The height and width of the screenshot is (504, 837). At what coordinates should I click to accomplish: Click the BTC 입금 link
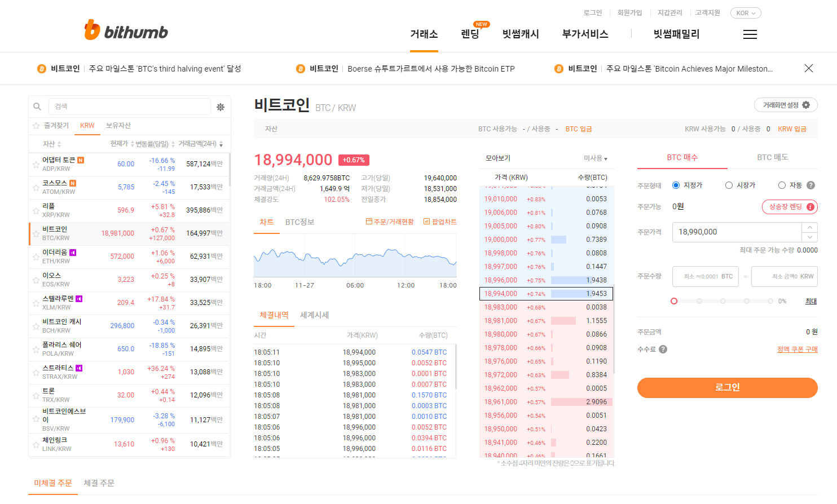click(x=579, y=129)
